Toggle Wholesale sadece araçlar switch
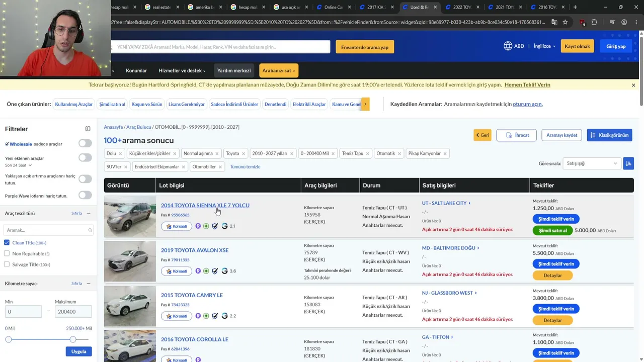The width and height of the screenshot is (644, 362). click(x=85, y=143)
